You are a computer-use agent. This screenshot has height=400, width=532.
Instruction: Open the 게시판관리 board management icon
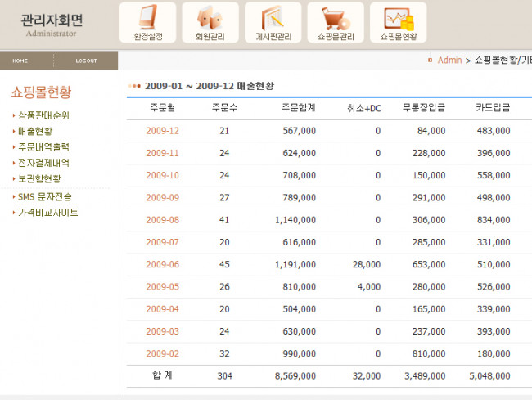coord(273,22)
